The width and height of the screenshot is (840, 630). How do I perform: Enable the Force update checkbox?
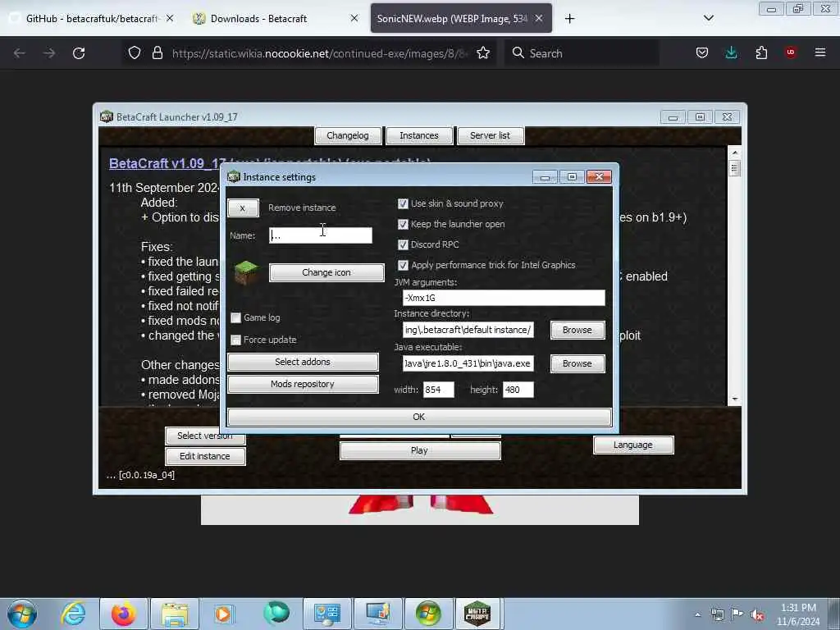235,340
